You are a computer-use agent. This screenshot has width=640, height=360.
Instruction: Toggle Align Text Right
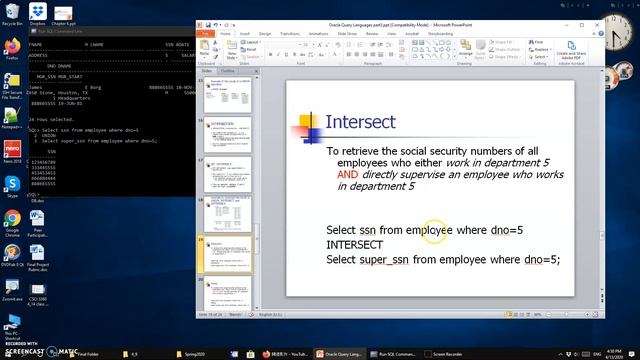[x=365, y=54]
